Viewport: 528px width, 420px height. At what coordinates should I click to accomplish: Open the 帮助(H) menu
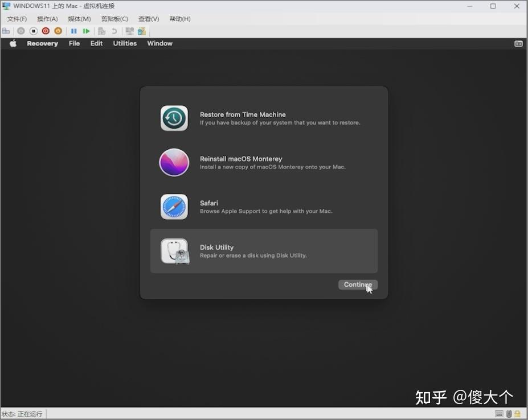[x=180, y=19]
